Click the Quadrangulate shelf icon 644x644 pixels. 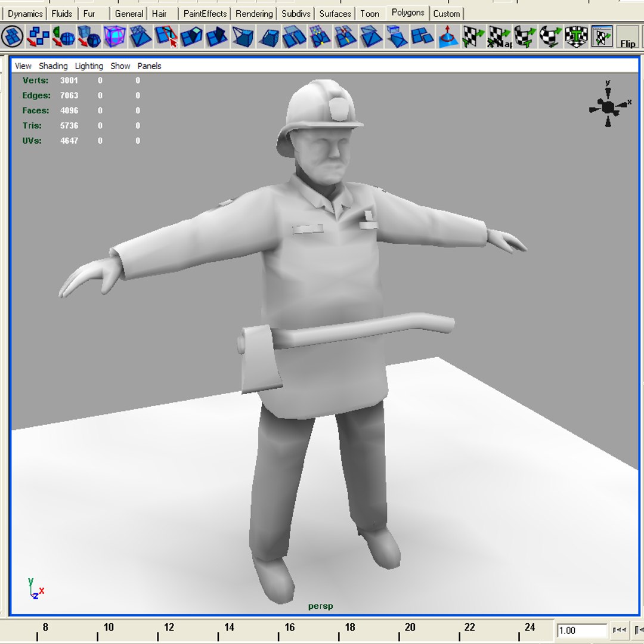371,36
